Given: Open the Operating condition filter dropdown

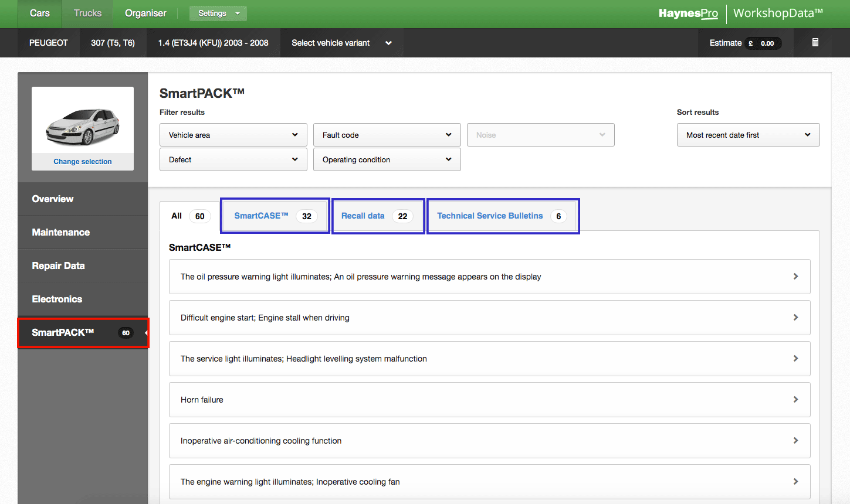Looking at the screenshot, I should 387,159.
